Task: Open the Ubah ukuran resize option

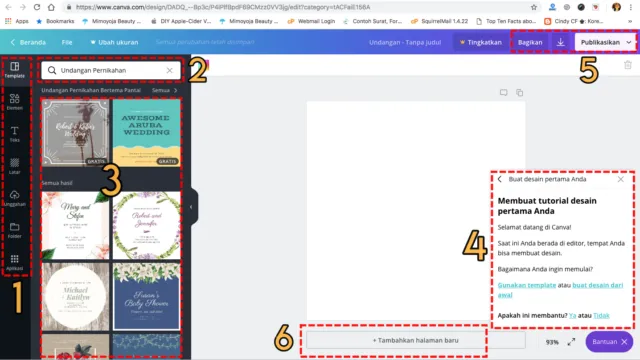Action: coord(114,42)
